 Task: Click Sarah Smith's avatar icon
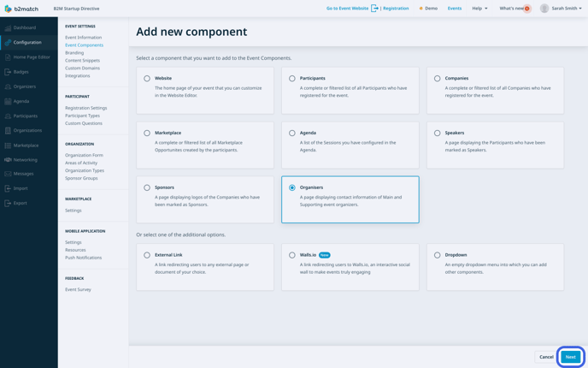tap(544, 9)
